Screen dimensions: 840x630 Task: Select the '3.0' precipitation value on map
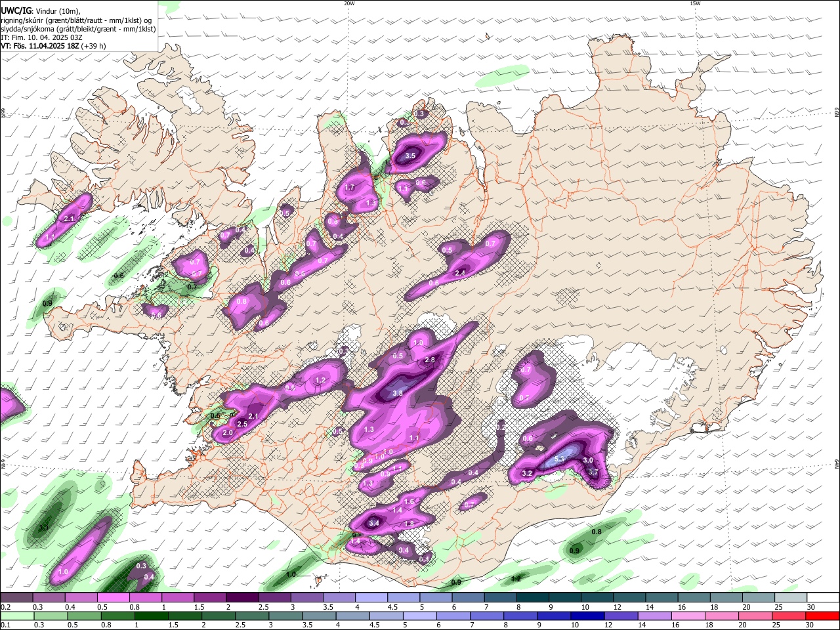click(x=588, y=461)
